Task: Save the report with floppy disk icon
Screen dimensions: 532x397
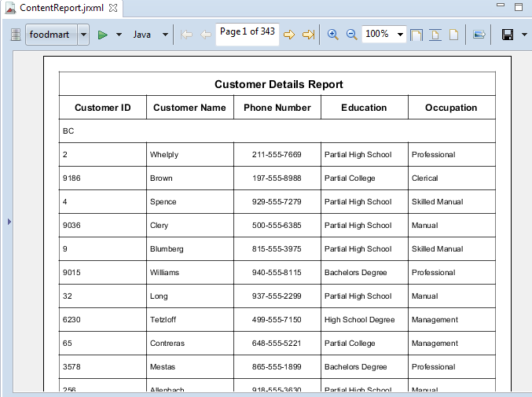Action: pos(508,35)
